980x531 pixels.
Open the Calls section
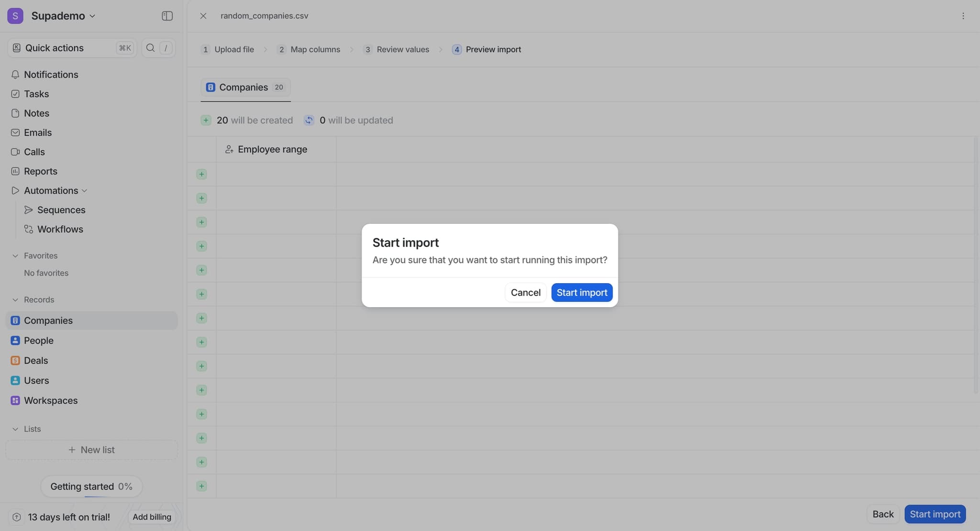click(34, 152)
